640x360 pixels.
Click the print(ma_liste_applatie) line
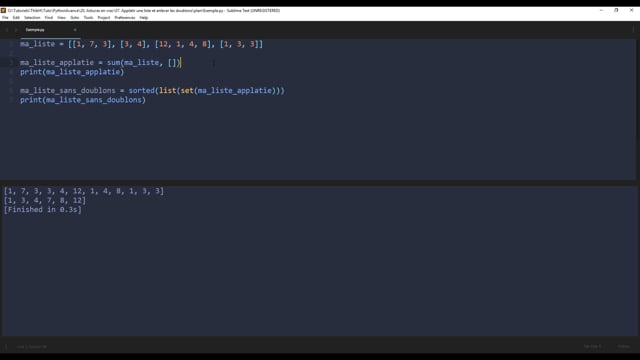click(x=72, y=72)
